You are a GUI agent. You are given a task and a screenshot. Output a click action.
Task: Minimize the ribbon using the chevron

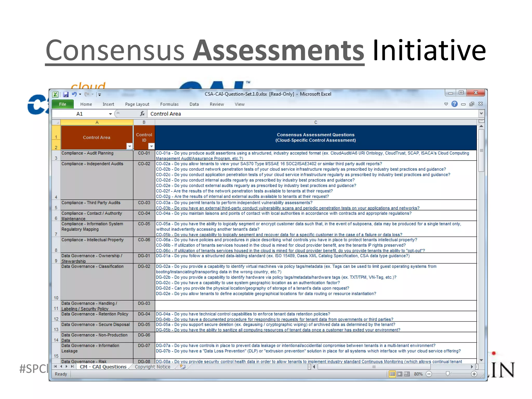click(x=446, y=104)
